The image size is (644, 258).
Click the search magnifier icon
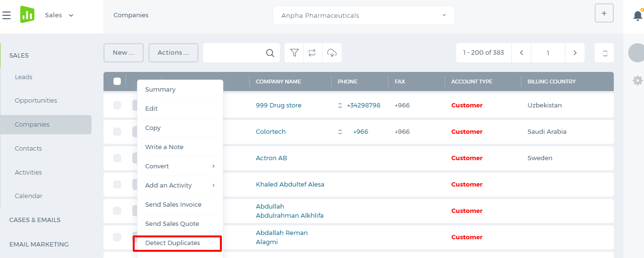coord(270,53)
